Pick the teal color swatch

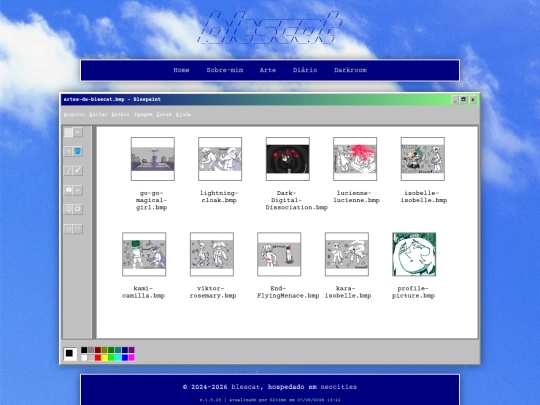118,350
